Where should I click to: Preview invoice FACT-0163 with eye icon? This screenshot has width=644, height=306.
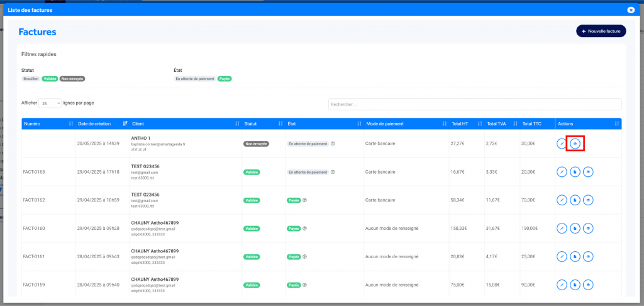(x=589, y=172)
